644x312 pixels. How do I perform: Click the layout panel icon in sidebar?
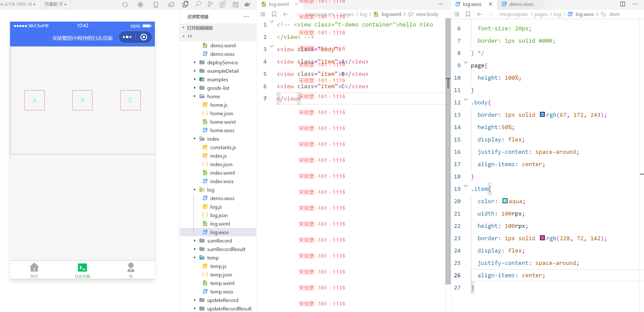click(235, 4)
